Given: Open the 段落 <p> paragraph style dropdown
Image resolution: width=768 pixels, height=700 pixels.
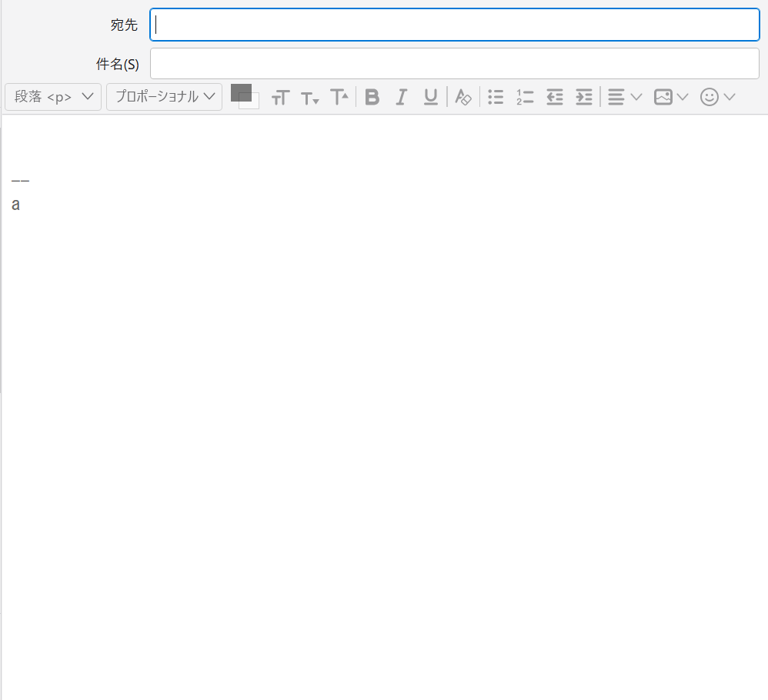Looking at the screenshot, I should pyautogui.click(x=53, y=97).
